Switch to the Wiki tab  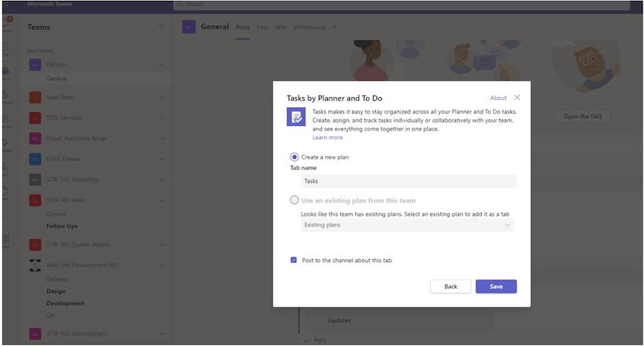(281, 27)
